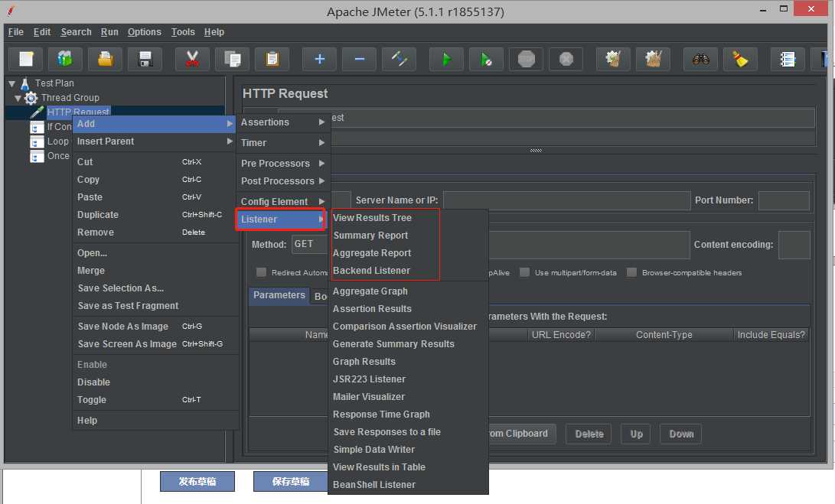Screen dimensions: 835x504
Task: Click the Open file folder icon
Action: click(x=106, y=59)
